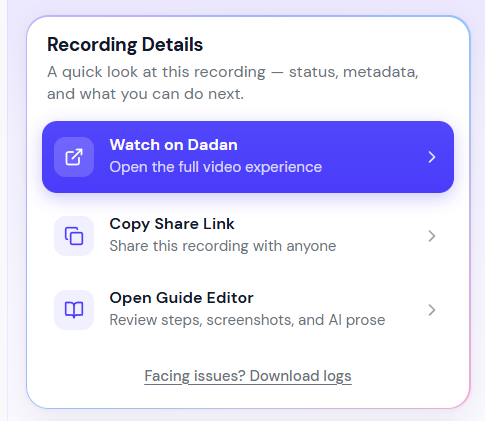Click "Review steps, screenshots, and AI prose" text
485x421 pixels.
click(x=247, y=320)
